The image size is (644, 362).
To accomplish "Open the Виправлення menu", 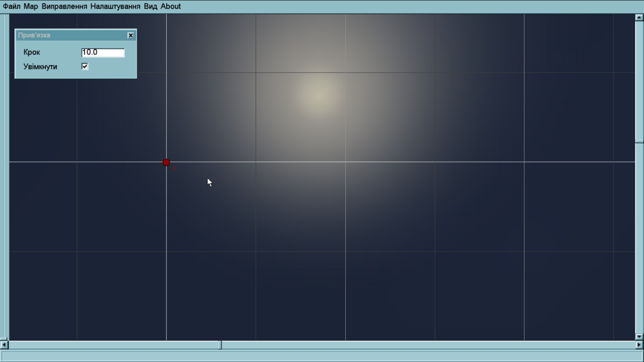I will [64, 6].
